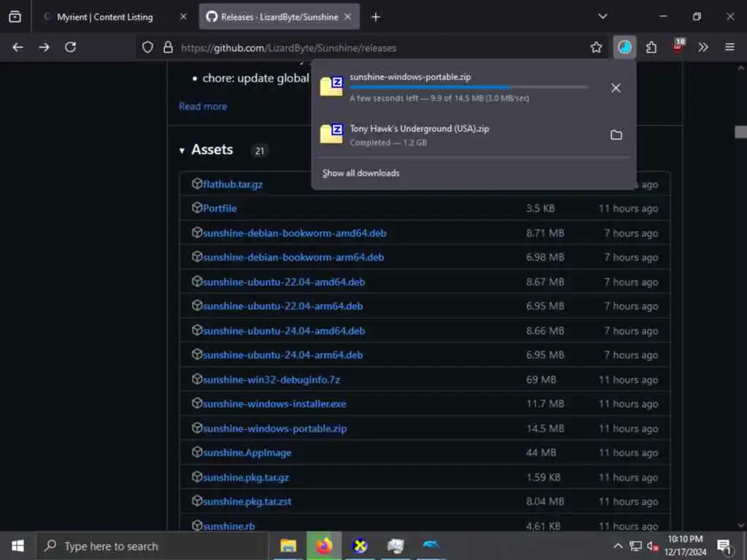Viewport: 747px width, 560px height.
Task: Open the extensions puzzle icon
Action: point(651,47)
